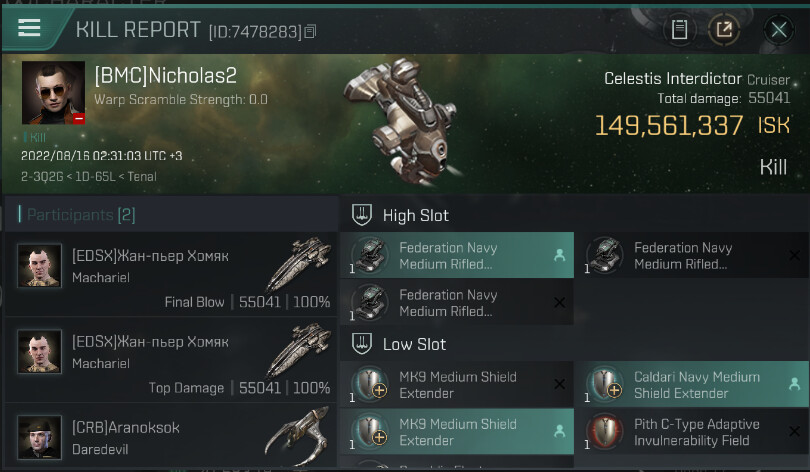The image size is (810, 472).
Task: Select the Top Damage Machariel ship icon
Action: 298,351
